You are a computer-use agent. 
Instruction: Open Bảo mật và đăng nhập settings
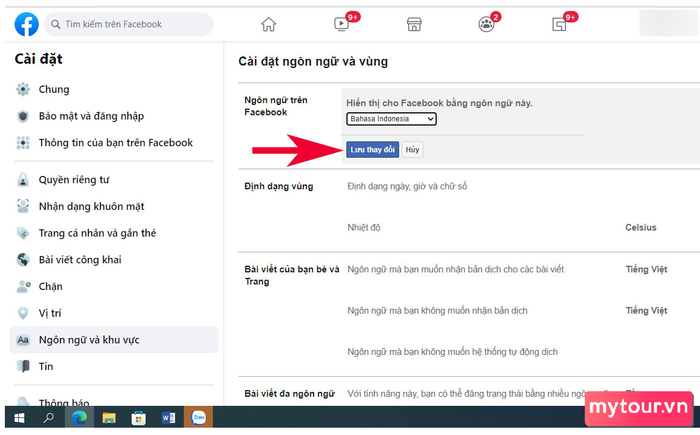(x=114, y=116)
